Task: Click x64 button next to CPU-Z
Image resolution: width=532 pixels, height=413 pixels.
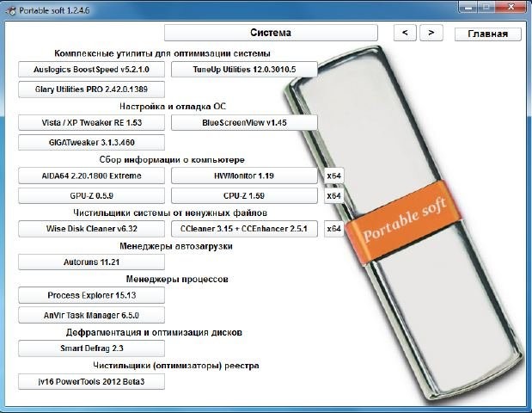Action: pyautogui.click(x=333, y=195)
